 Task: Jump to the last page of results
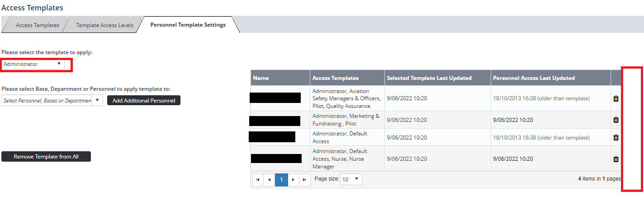pyautogui.click(x=305, y=180)
